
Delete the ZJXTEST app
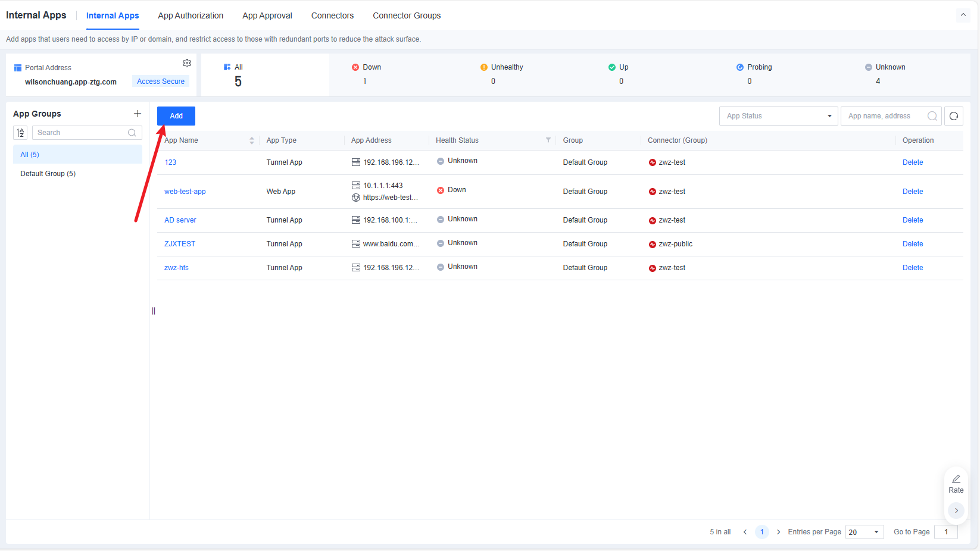click(x=913, y=244)
